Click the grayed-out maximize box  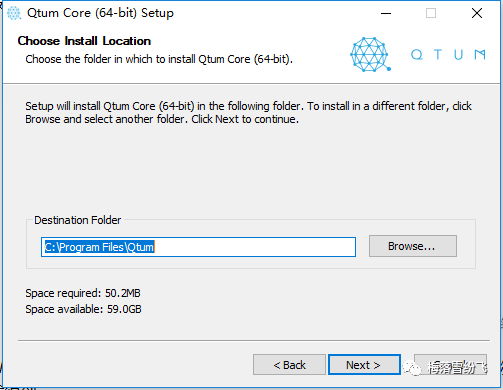[431, 13]
